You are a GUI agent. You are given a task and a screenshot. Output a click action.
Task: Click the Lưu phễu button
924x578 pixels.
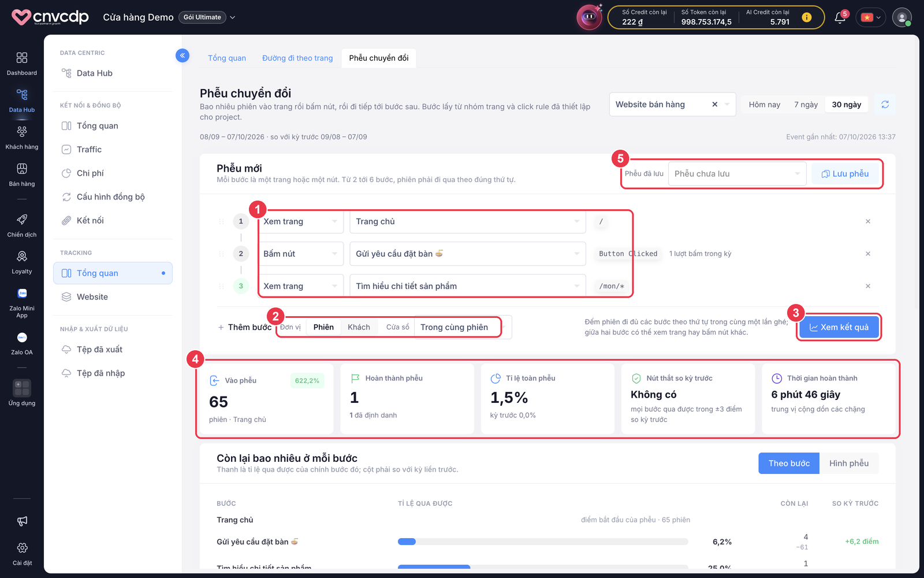coord(845,174)
